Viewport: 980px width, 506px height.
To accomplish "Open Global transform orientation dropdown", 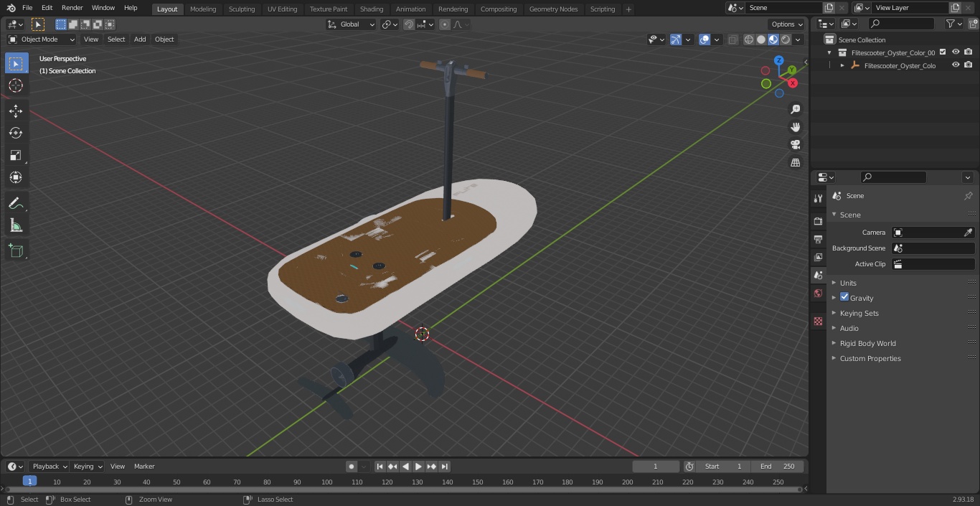I will (351, 24).
